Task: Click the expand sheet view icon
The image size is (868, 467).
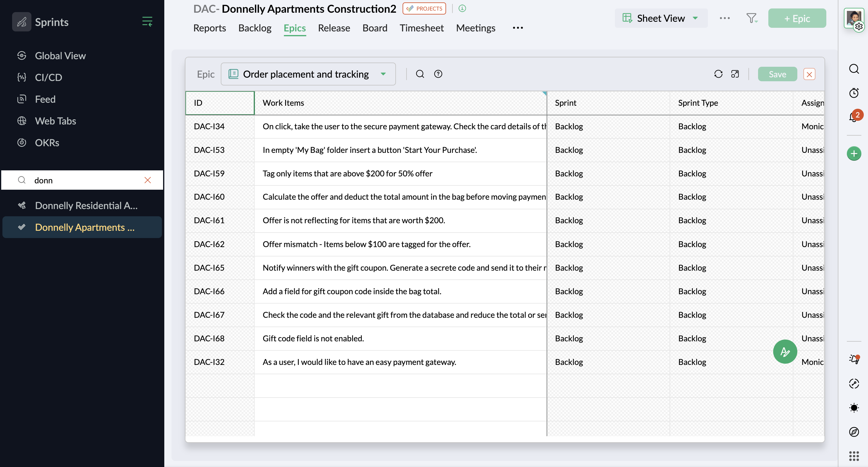Action: pyautogui.click(x=735, y=74)
